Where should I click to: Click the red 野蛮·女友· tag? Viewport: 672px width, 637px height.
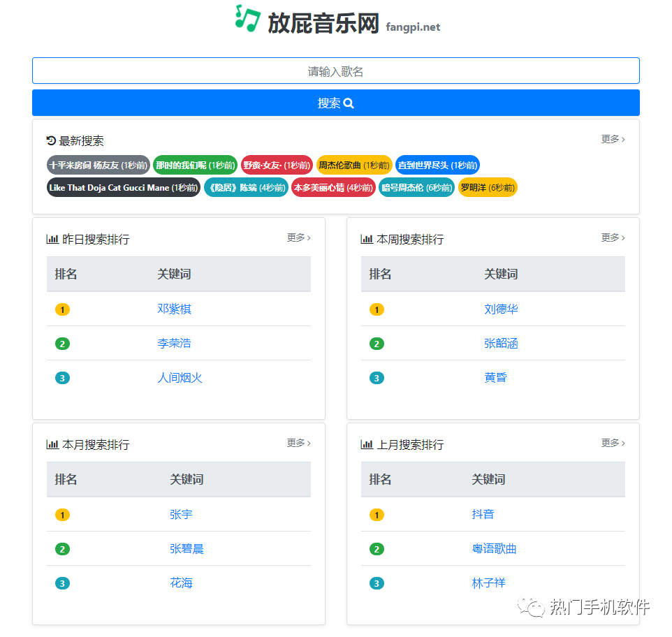(x=277, y=166)
